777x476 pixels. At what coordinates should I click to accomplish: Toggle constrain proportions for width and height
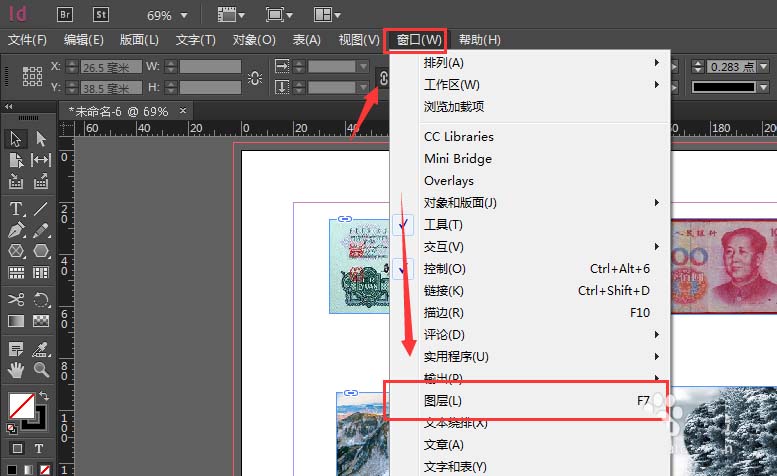(x=255, y=78)
